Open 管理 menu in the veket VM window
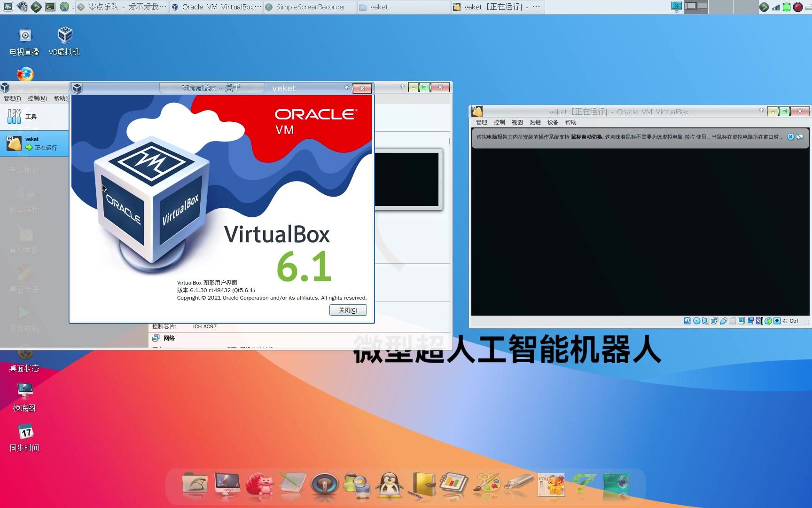The image size is (812, 508). (x=481, y=122)
